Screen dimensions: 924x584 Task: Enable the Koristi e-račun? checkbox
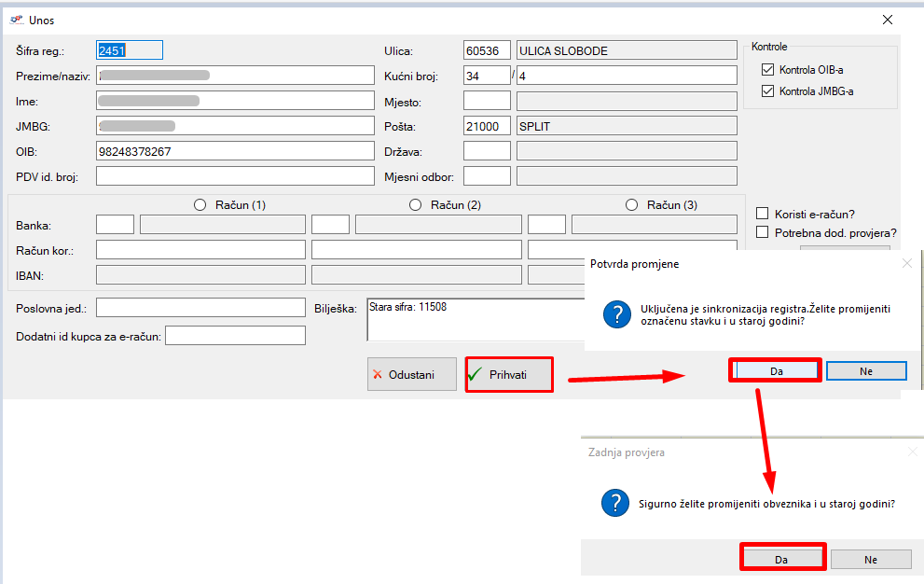[x=763, y=214]
